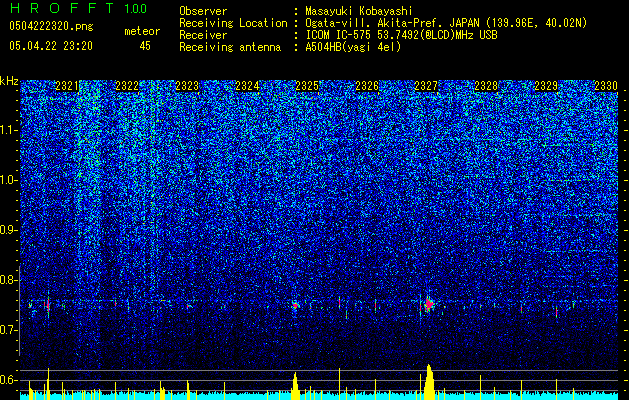Click the 0.7 frequency axis label

pyautogui.click(x=9, y=330)
